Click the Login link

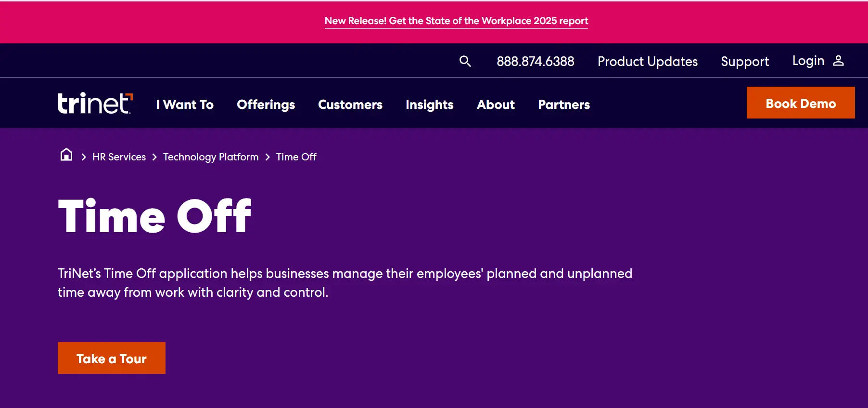pyautogui.click(x=808, y=61)
